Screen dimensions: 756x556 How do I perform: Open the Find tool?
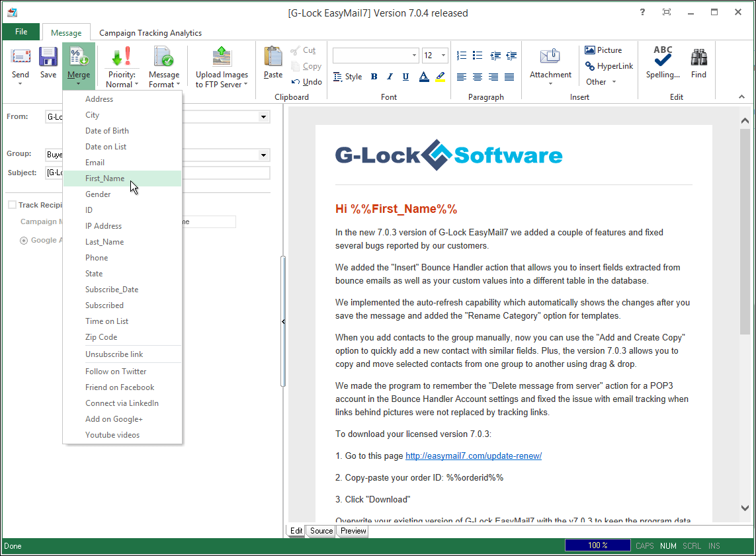[698, 63]
